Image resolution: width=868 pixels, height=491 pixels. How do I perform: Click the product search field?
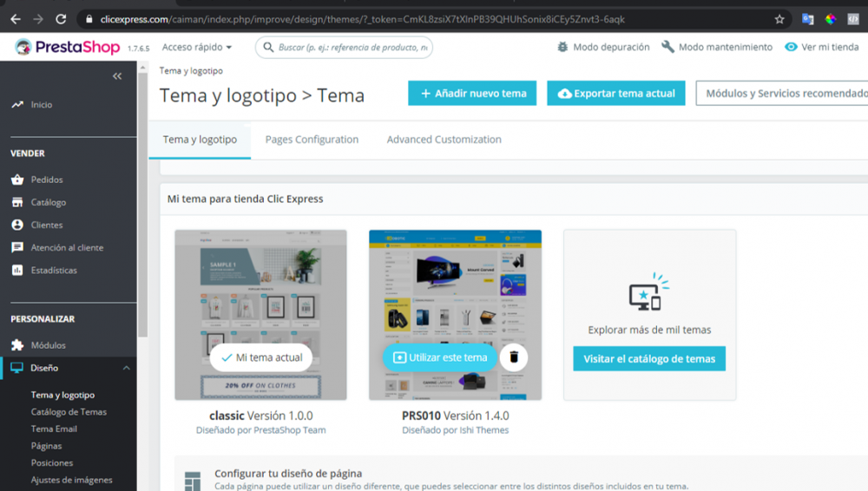coord(344,47)
